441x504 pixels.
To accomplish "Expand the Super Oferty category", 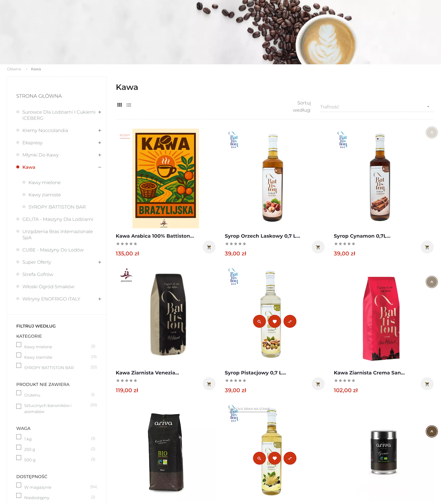I will pos(100,262).
